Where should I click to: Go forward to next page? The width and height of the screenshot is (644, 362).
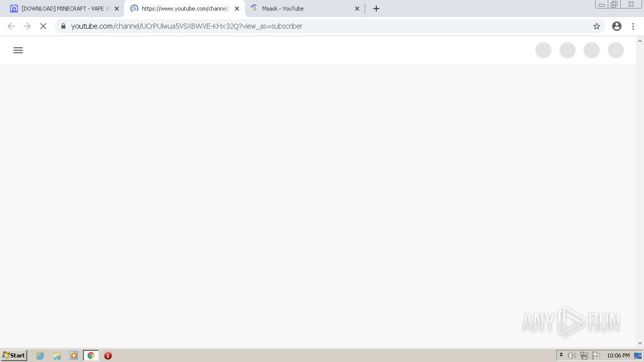pyautogui.click(x=27, y=26)
